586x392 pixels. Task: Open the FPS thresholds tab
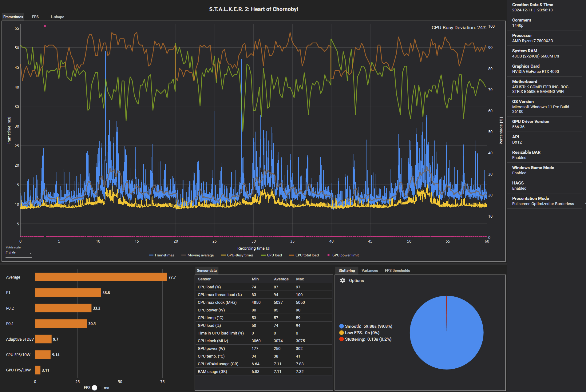[x=397, y=271]
